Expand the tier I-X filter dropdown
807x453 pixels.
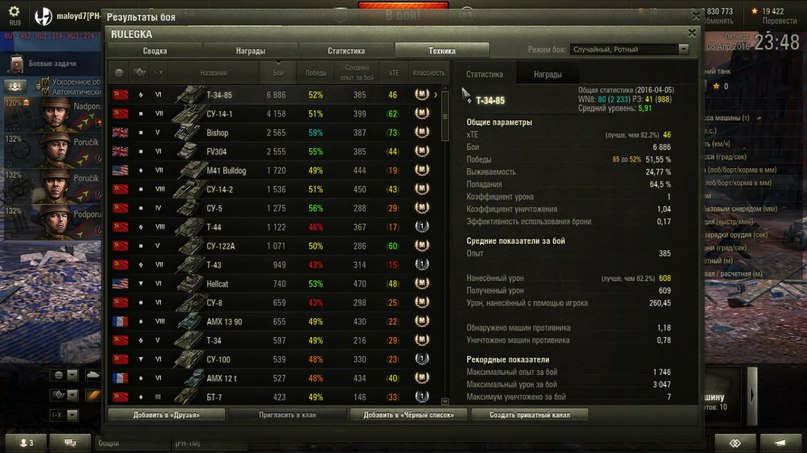click(73, 415)
